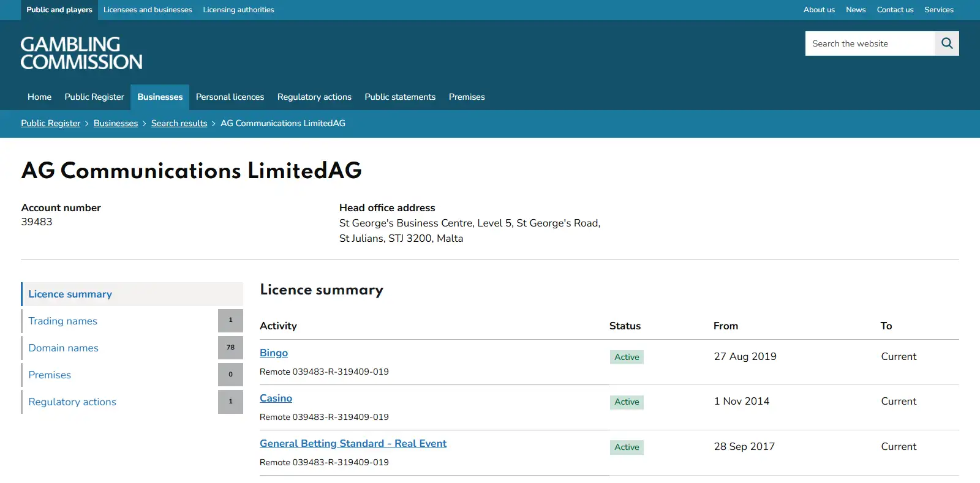Viewport: 980px width, 483px height.
Task: Open Premises in side menu
Action: [x=50, y=375]
